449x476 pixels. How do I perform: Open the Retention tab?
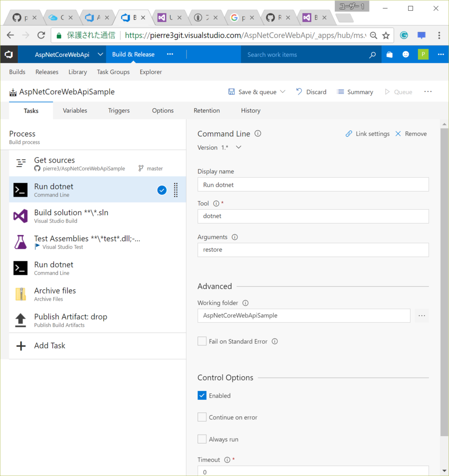coord(207,111)
